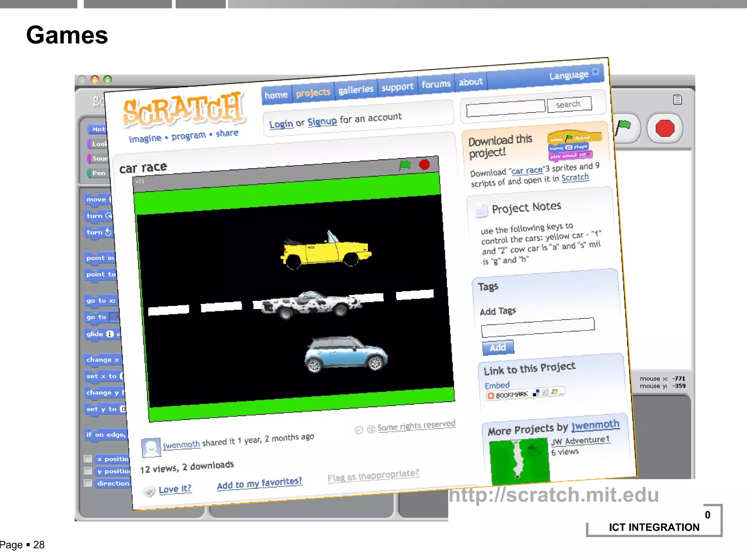Select the Motion block category
The image size is (747, 560).
tap(98, 129)
